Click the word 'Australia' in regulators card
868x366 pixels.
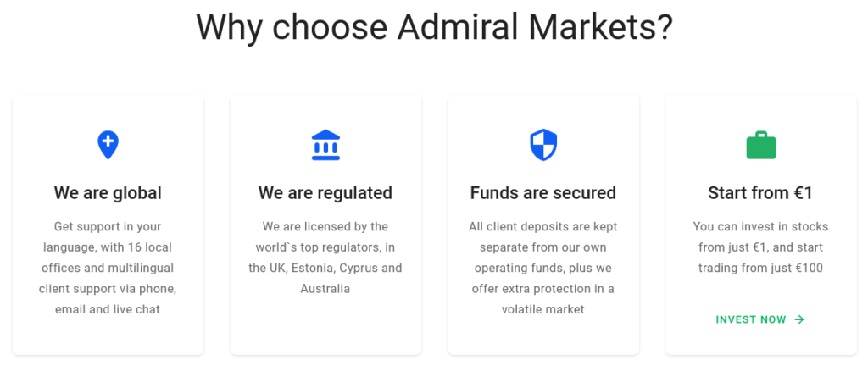point(325,289)
